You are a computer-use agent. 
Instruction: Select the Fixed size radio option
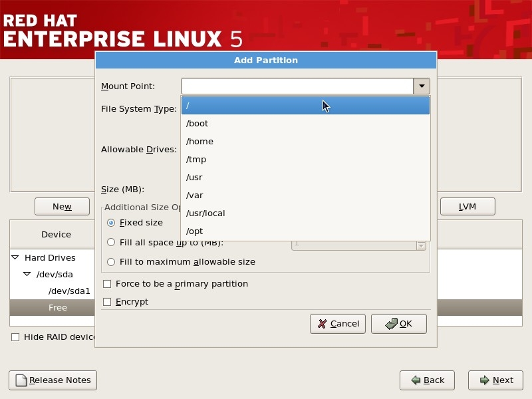click(x=111, y=223)
